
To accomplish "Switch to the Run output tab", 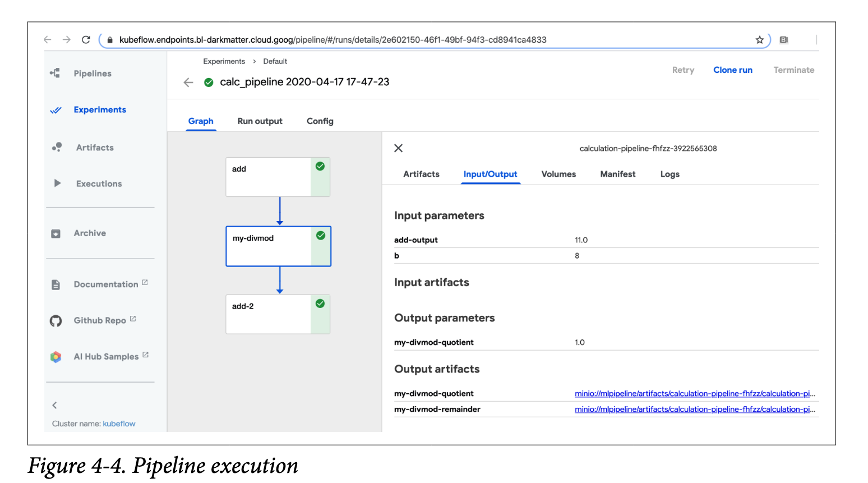I will [260, 121].
